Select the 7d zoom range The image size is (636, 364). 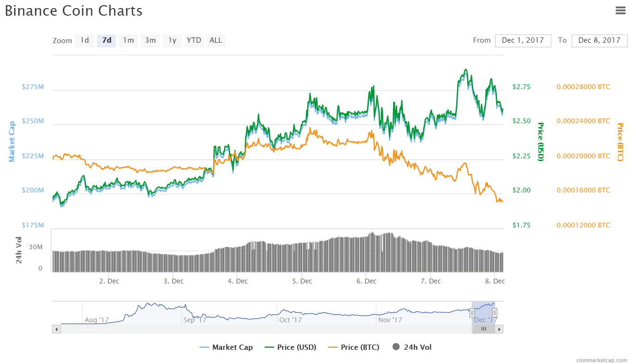click(x=107, y=41)
